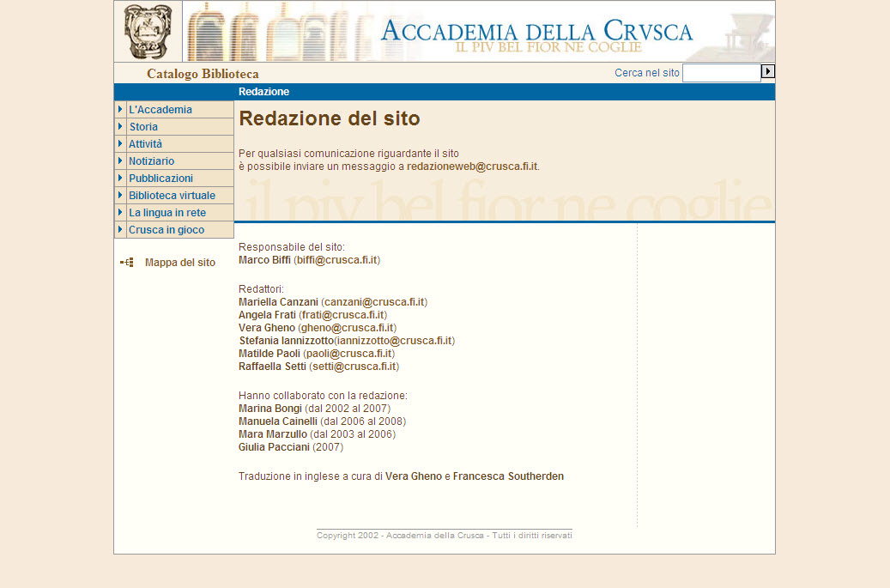
Task: Click the name Marco Biffi
Action: pos(264,260)
